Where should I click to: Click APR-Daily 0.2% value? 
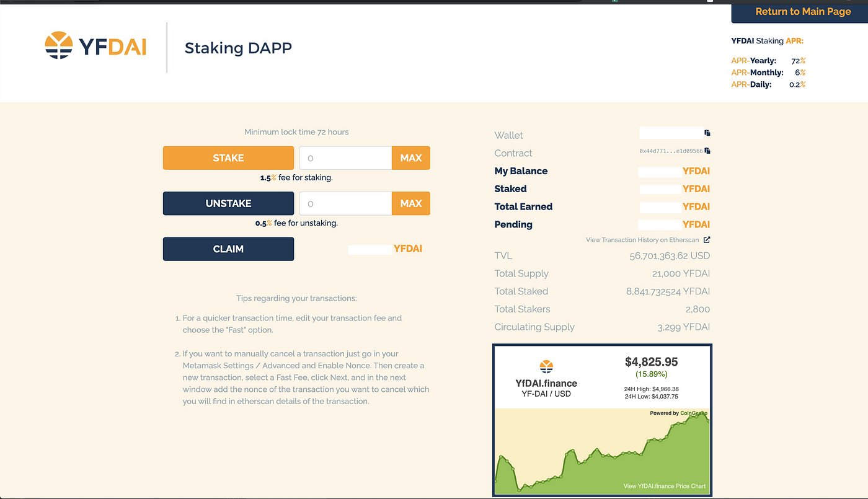pyautogui.click(x=797, y=84)
